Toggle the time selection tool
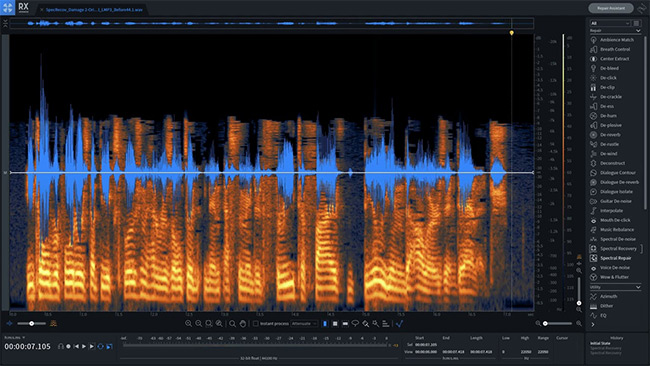Viewport: 650px width, 366px height. coord(325,324)
